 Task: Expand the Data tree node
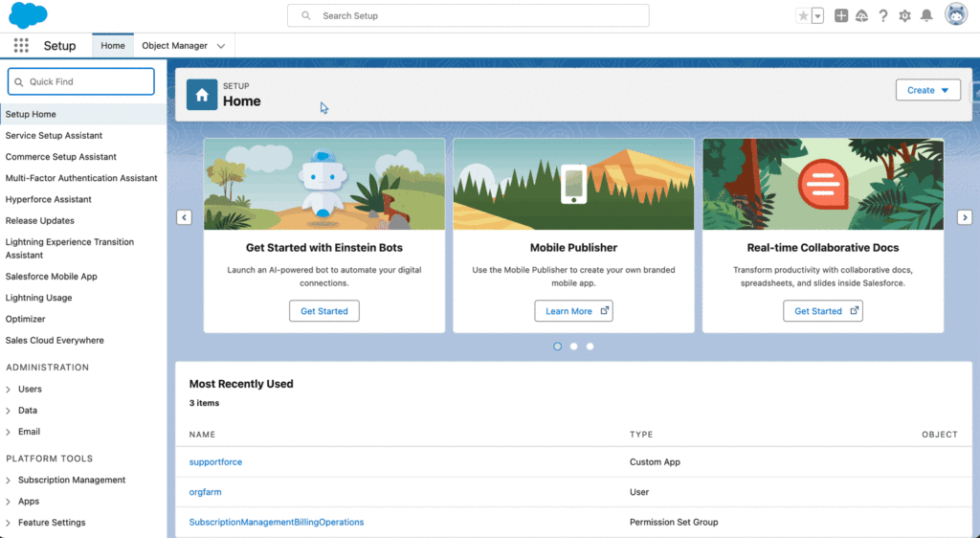pyautogui.click(x=8, y=411)
